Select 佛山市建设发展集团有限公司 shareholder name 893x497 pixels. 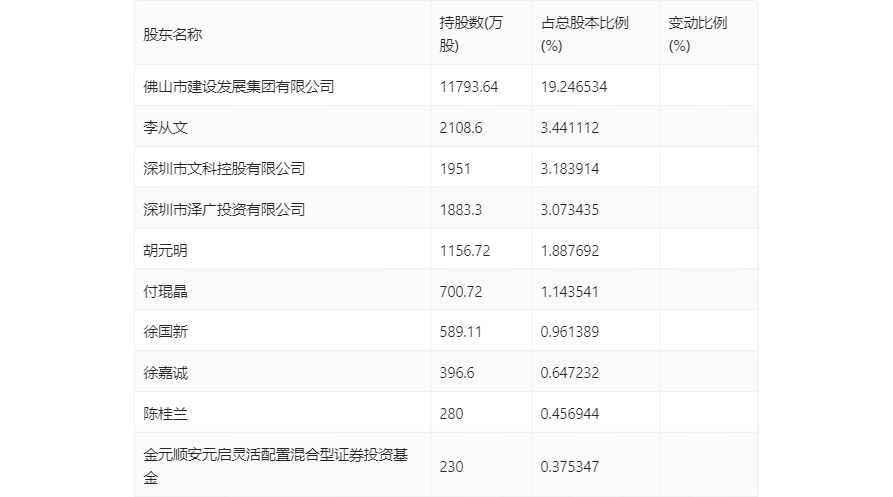239,87
